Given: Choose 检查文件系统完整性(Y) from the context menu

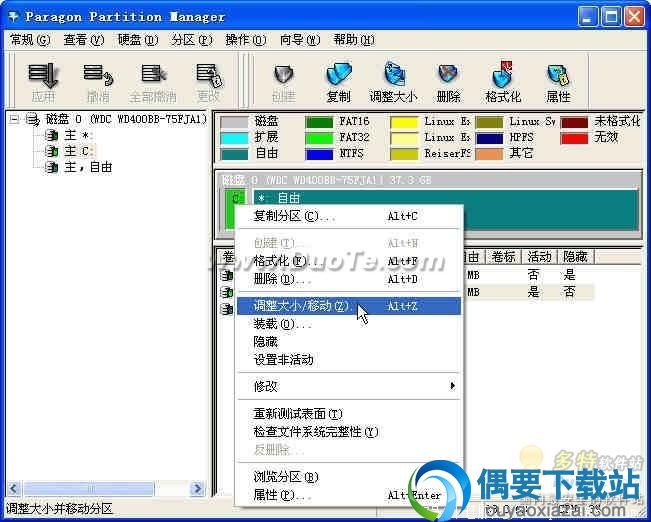Looking at the screenshot, I should (349, 432).
